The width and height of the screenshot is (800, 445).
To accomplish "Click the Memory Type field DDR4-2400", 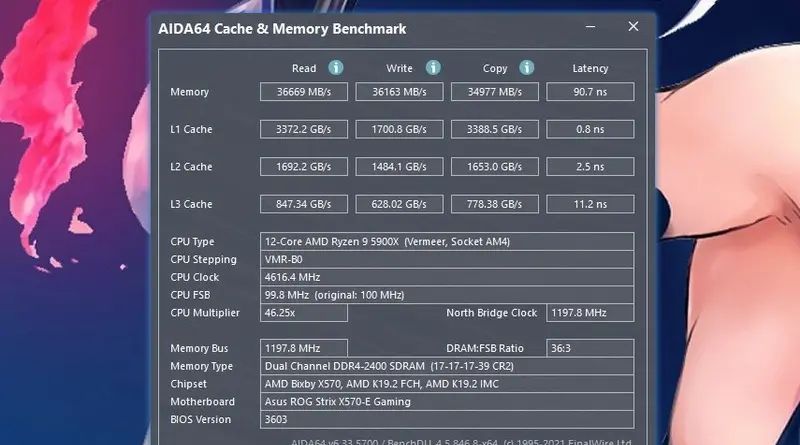I will (447, 366).
